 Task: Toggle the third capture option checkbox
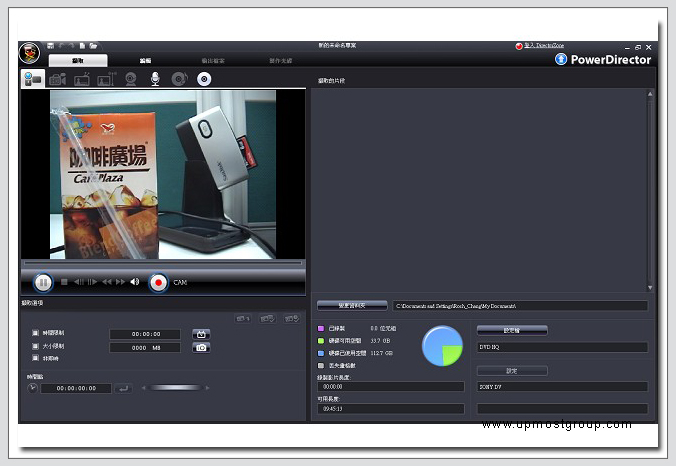[36, 359]
